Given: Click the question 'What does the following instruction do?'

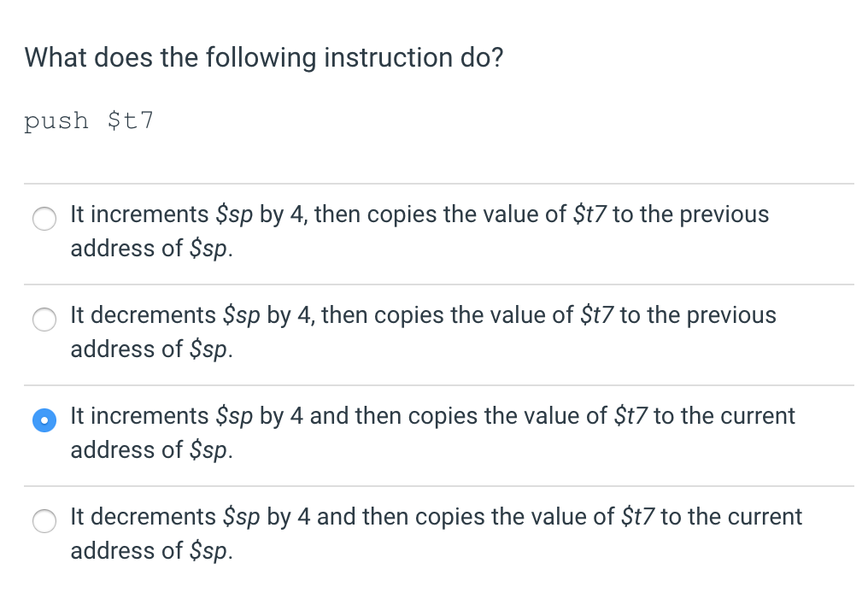Looking at the screenshot, I should pos(264,57).
